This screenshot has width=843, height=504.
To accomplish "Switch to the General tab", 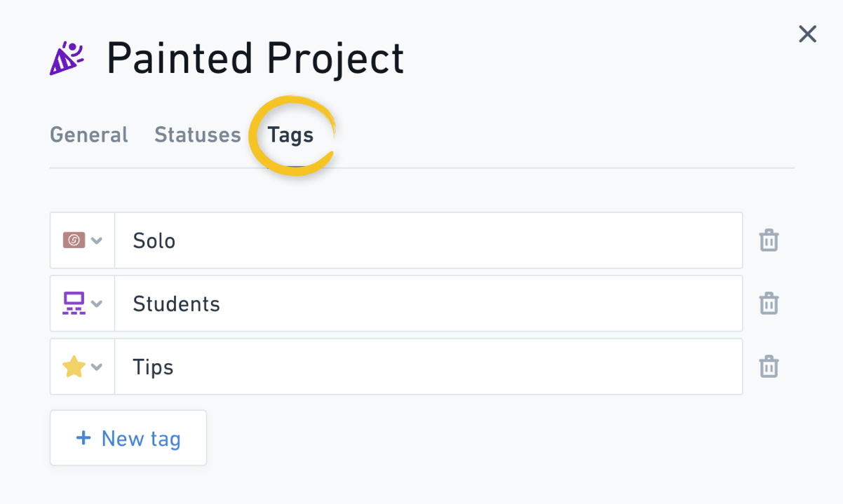I will click(89, 135).
